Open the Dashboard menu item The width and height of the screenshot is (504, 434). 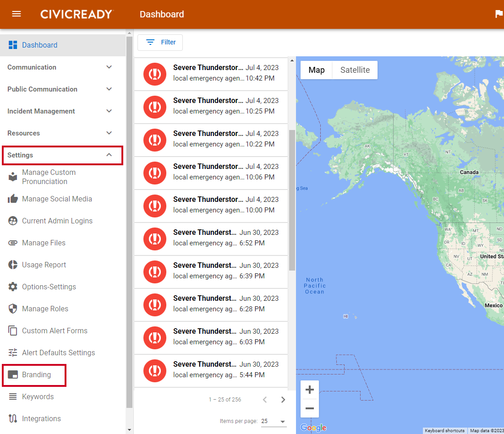[63, 45]
